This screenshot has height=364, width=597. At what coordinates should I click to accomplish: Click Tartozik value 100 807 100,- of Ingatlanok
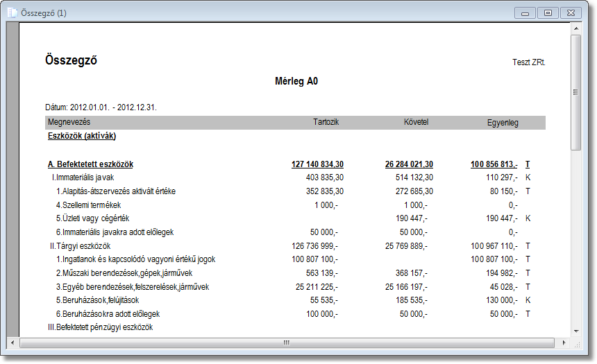pyautogui.click(x=315, y=259)
